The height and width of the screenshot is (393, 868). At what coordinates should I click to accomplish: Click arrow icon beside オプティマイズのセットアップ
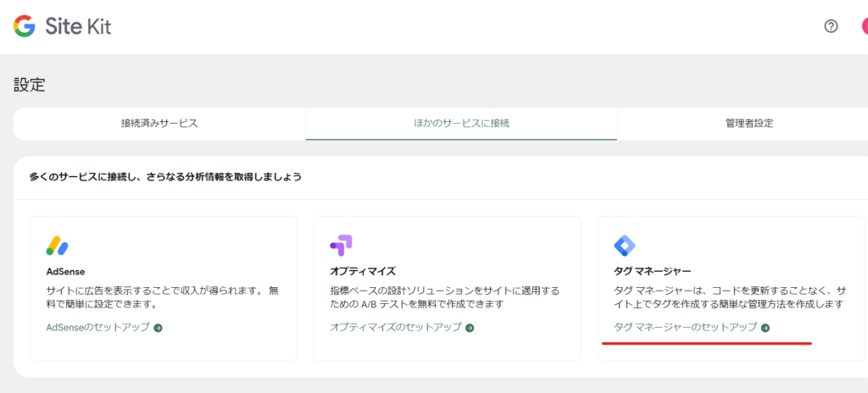pos(470,328)
